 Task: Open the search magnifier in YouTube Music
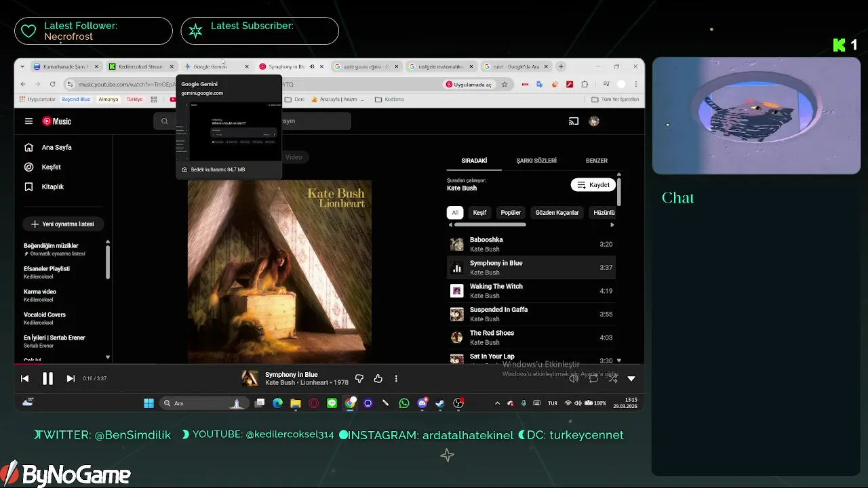tap(164, 121)
